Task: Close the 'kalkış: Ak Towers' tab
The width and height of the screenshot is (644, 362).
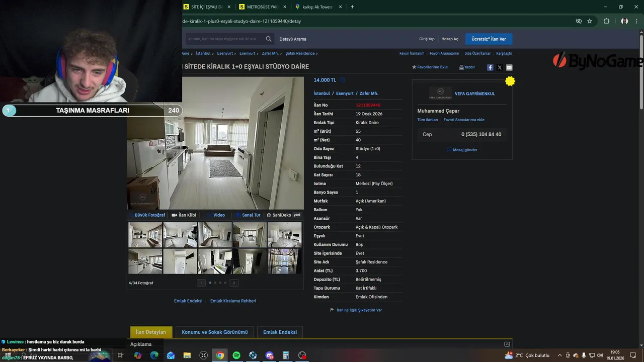Action: pos(340,7)
